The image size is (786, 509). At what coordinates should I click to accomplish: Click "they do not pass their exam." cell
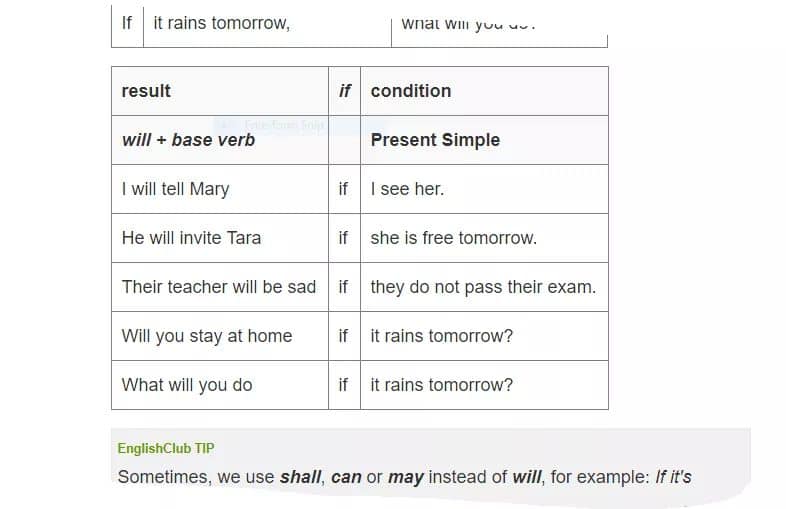coord(483,287)
